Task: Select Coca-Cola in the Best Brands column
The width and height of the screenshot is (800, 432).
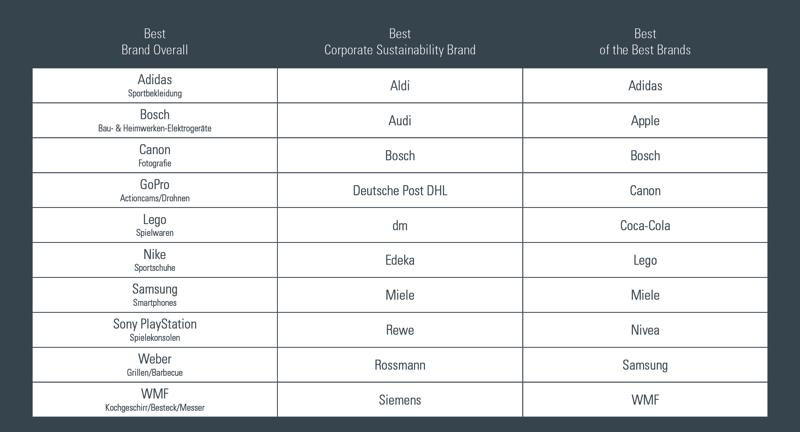Action: pyautogui.click(x=645, y=225)
